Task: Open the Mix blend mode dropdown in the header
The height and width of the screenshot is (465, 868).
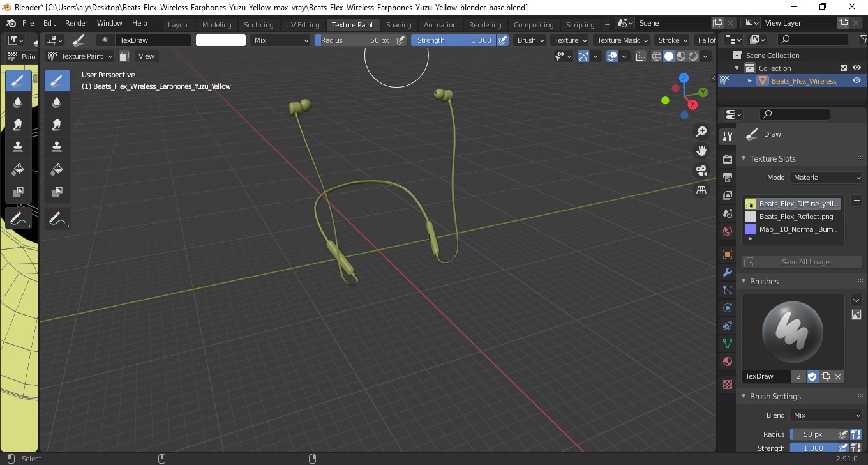Action: (280, 40)
